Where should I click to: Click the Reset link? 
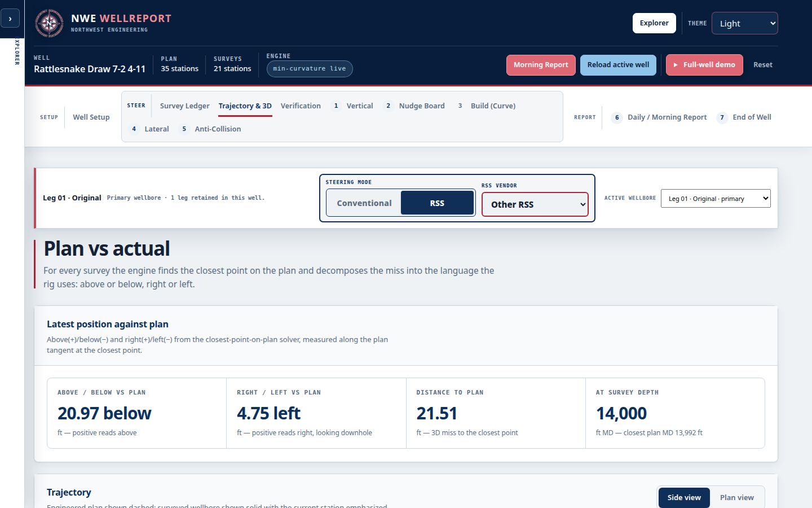tap(763, 65)
